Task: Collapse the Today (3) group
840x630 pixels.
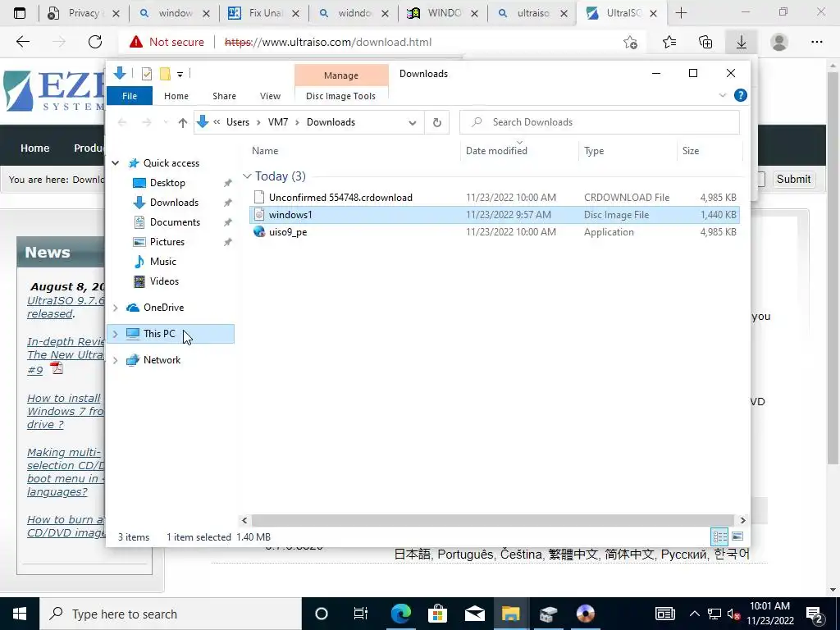Action: 247,176
